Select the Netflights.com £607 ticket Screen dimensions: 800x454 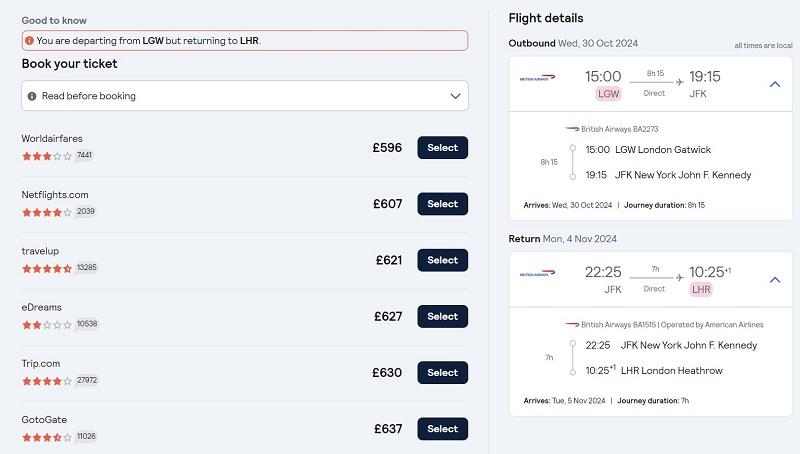442,204
